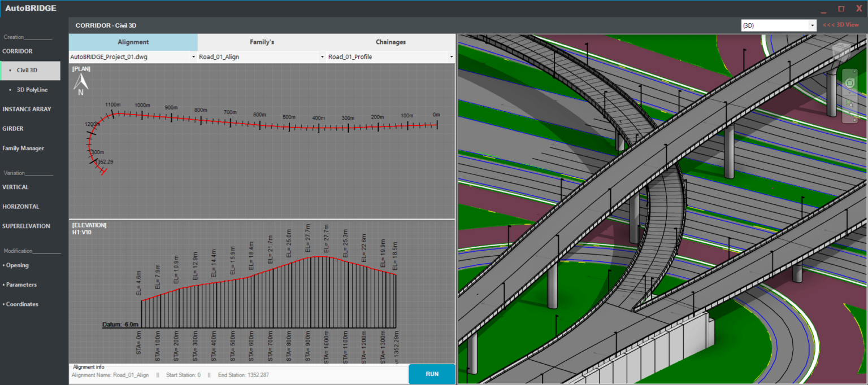Screen dimensions: 868x385
Task: Open the {3D} view selector dropdown
Action: click(x=811, y=25)
